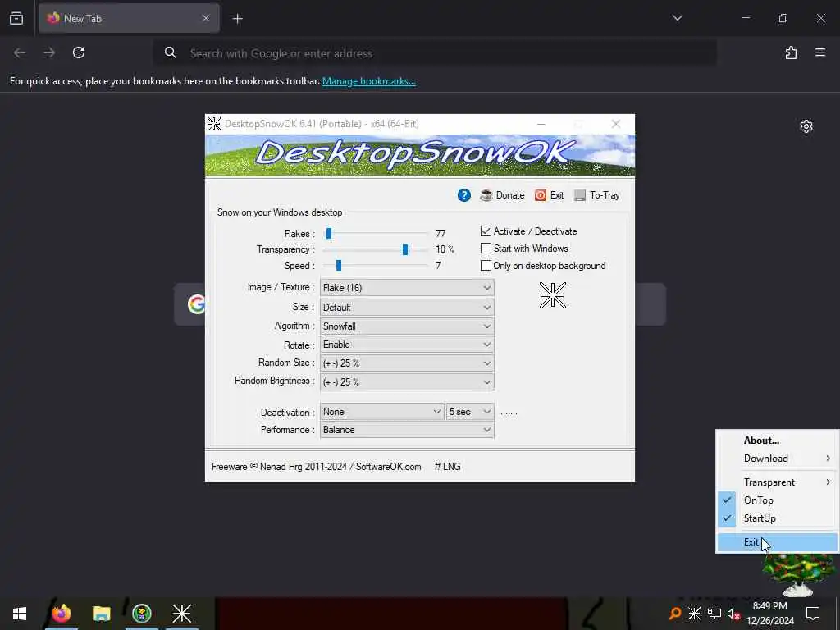Open the Random Brightness dropdown
The image size is (840, 630).
pos(407,382)
